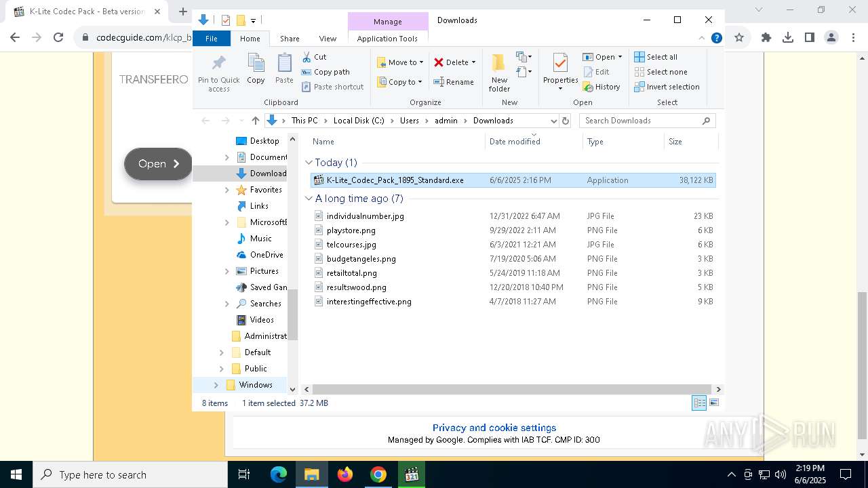Open Firefox from the taskbar
This screenshot has width=868, height=488.
(345, 474)
